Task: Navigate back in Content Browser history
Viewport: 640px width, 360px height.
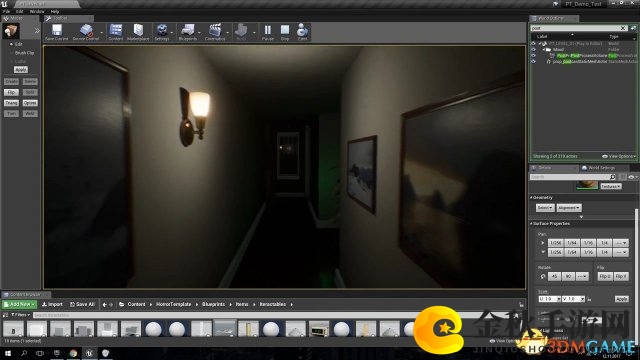Action: tap(104, 304)
